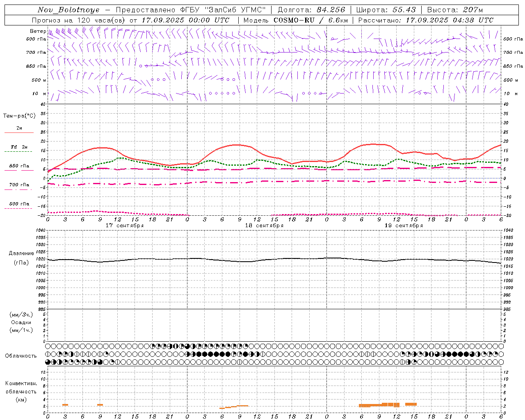Click the '10 м' wind level label on the left
This screenshot has width=525, height=420.
[39, 94]
